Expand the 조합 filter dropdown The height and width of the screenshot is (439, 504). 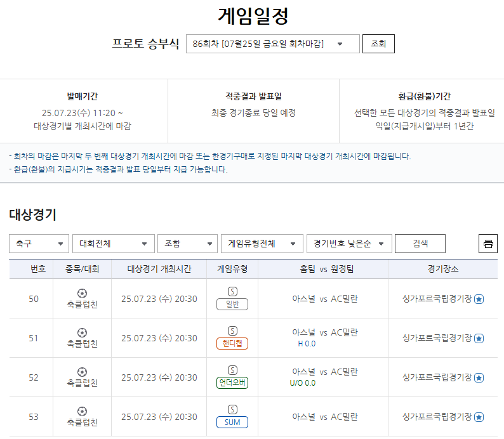187,244
